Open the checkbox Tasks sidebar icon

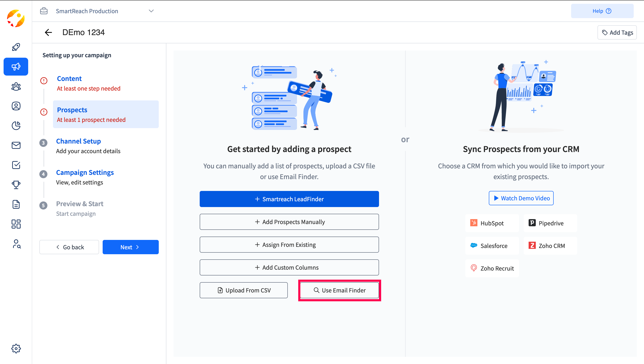click(16, 165)
